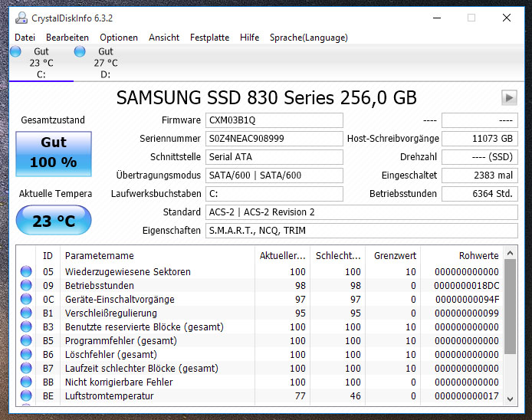Image resolution: width=532 pixels, height=420 pixels.
Task: Click the Übertragungsmodus field SATA/600
Action: (274, 175)
